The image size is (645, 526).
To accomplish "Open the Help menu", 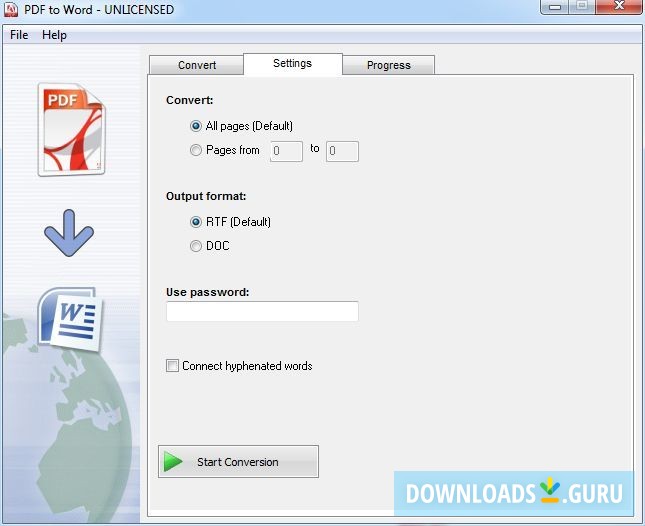I will click(x=54, y=35).
